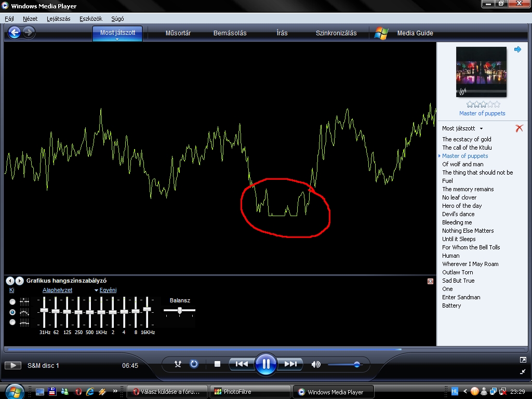Click the blue arrow beside the album art
532x399 pixels.
(517, 49)
